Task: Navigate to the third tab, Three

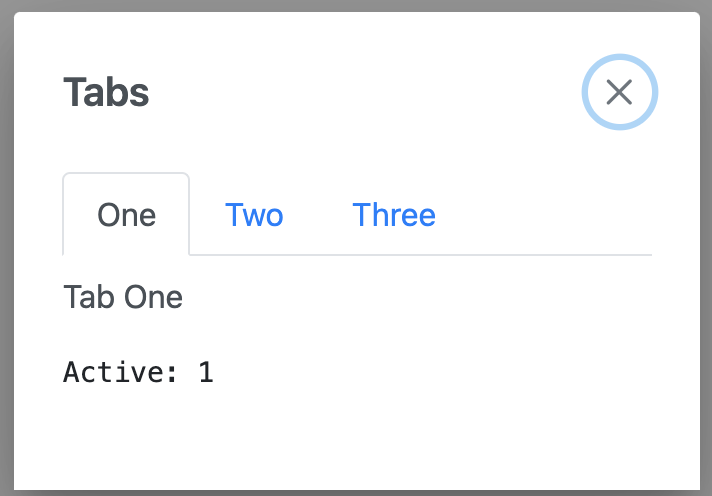Action: (x=394, y=215)
